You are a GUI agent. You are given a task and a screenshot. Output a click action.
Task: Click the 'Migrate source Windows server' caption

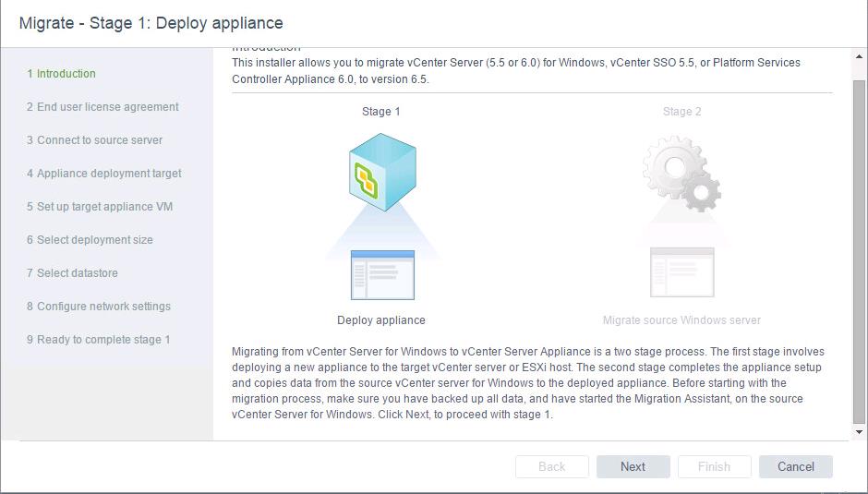click(x=681, y=320)
